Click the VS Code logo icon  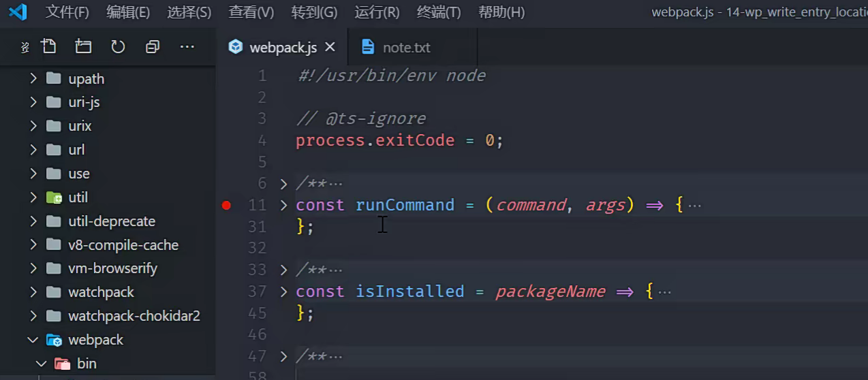18,12
